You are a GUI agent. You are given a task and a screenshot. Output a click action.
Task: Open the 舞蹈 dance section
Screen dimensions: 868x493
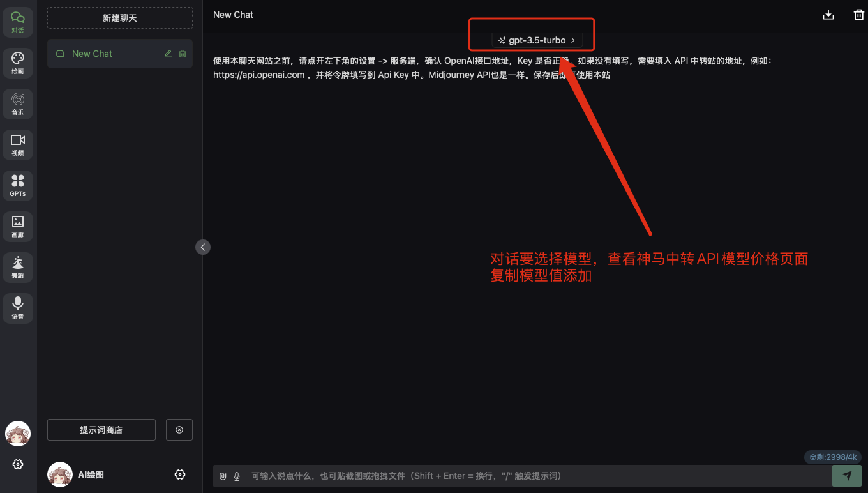click(x=18, y=268)
